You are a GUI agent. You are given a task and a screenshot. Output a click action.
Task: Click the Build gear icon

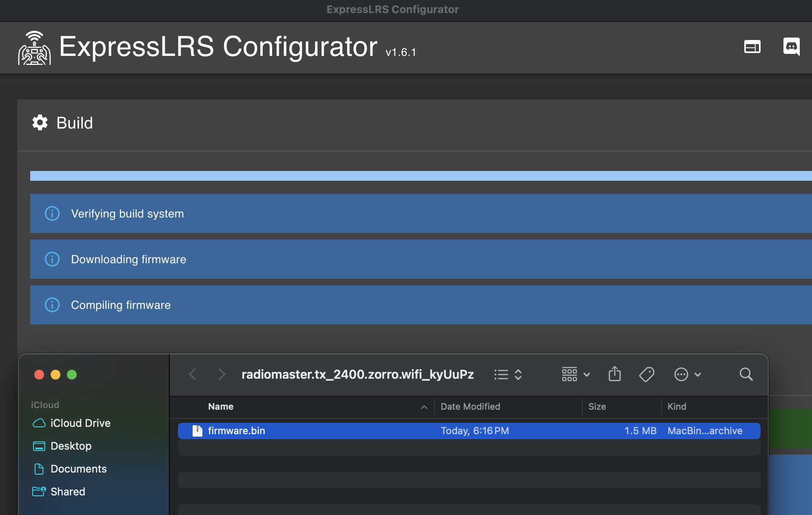tap(40, 122)
